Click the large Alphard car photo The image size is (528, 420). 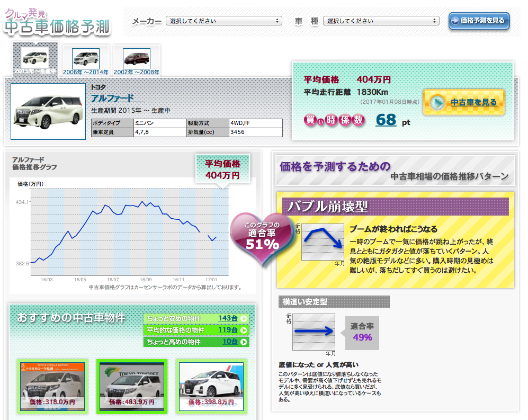tap(48, 111)
